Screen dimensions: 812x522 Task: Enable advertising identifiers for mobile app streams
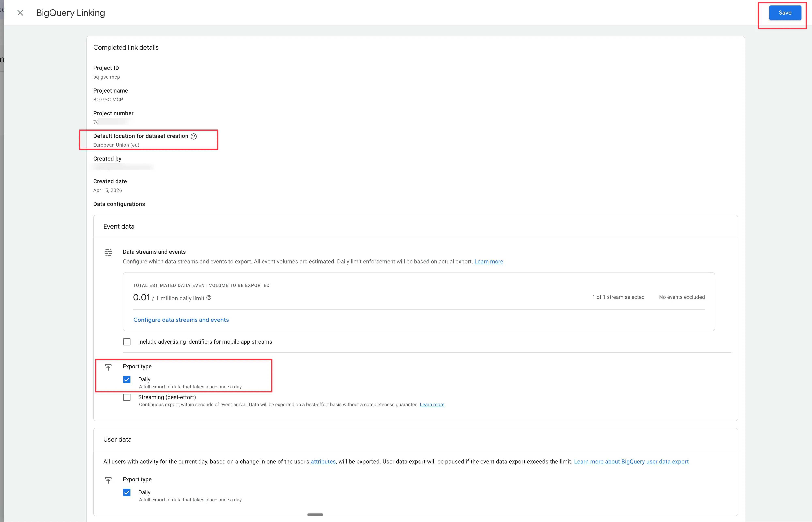tap(127, 342)
